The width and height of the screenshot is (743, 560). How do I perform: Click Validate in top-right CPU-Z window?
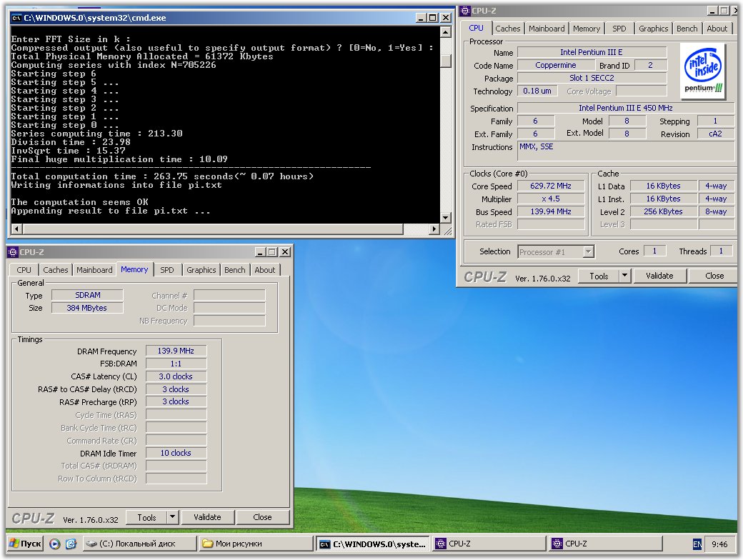point(659,276)
